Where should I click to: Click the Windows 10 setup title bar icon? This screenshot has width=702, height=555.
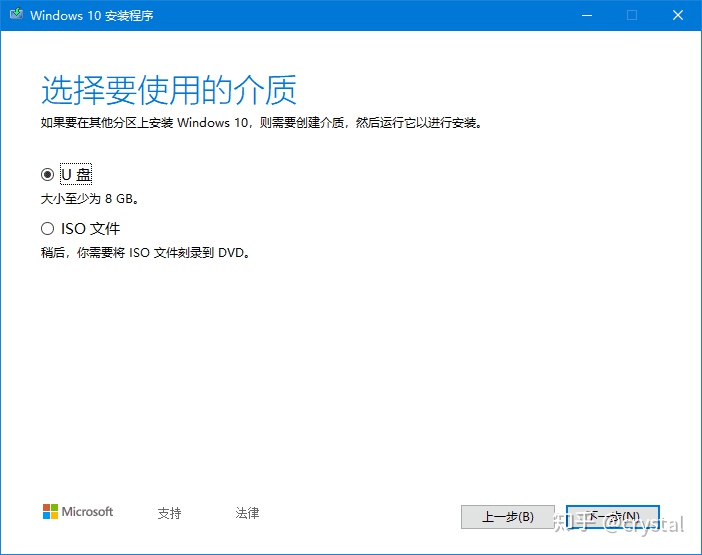tap(16, 14)
